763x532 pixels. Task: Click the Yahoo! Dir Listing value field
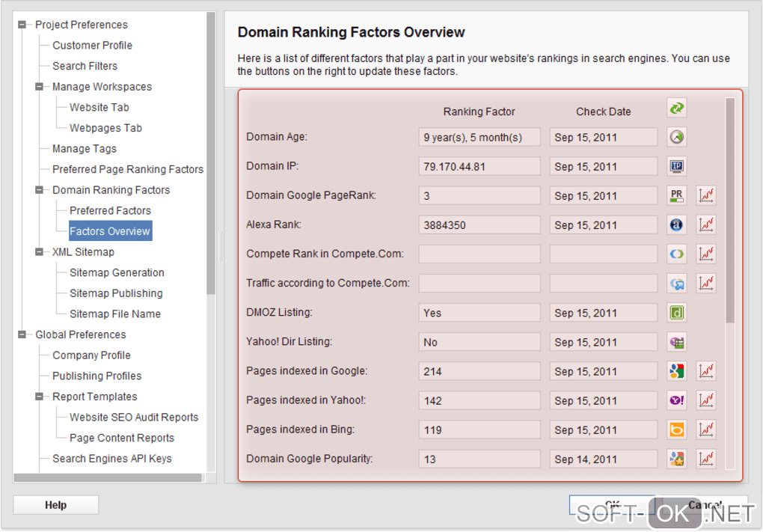point(479,342)
